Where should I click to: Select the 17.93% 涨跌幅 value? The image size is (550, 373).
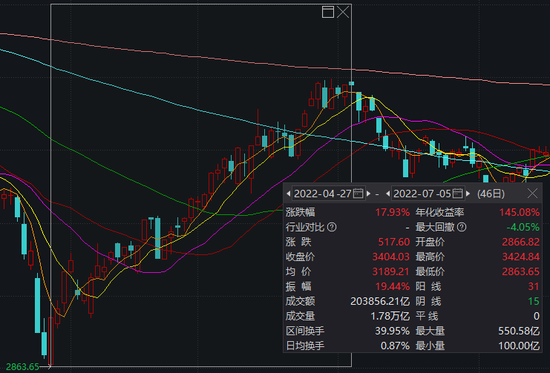coord(392,212)
